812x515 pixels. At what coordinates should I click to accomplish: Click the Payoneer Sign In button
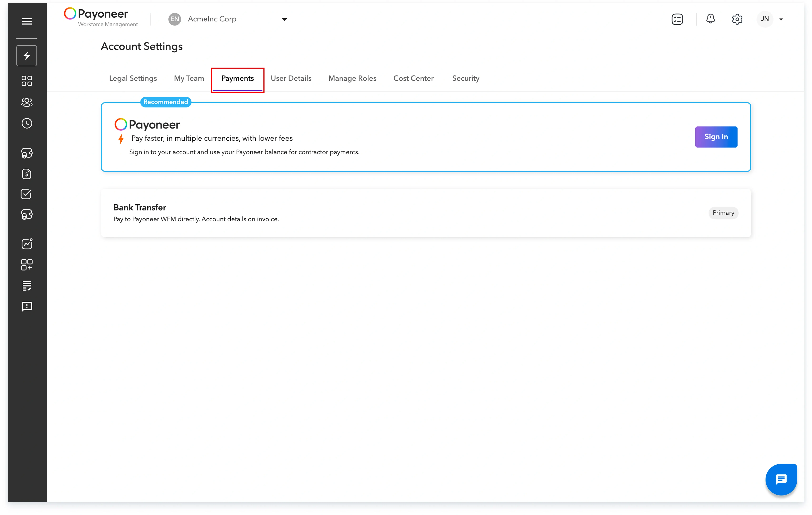[x=716, y=137]
